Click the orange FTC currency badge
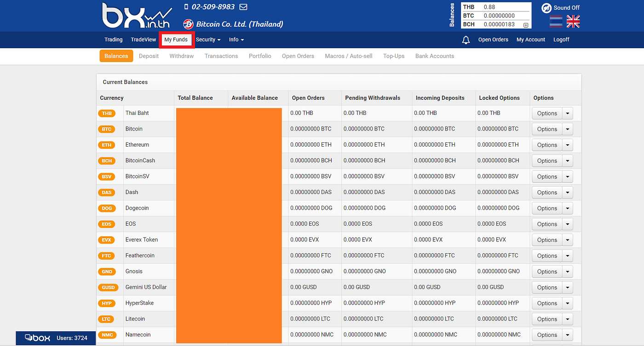Image resolution: width=644 pixels, height=347 pixels. (x=107, y=256)
